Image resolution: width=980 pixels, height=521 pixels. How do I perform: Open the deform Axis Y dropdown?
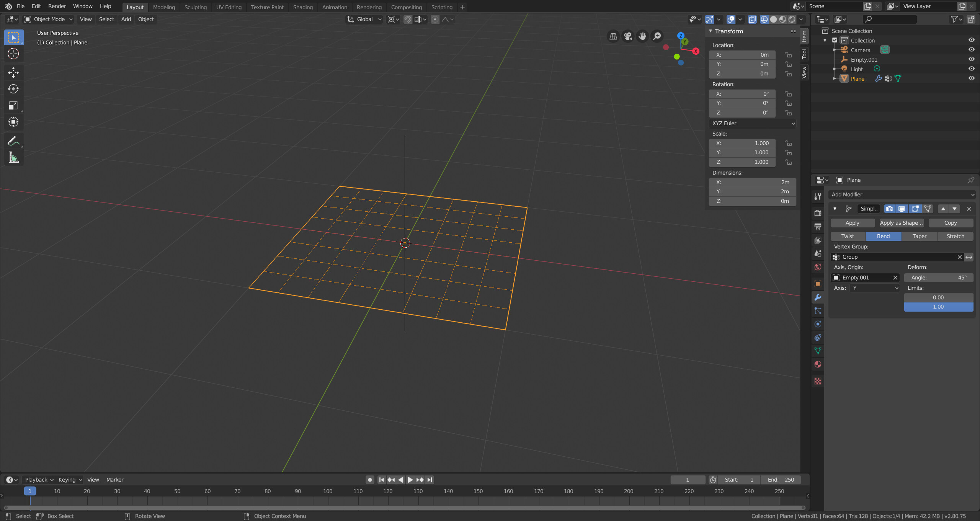point(874,288)
